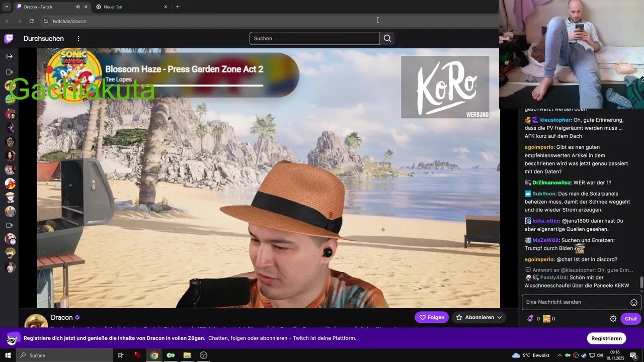Click the KoRo advertisement logo in stream
Image resolution: width=644 pixels, height=362 pixels.
tap(445, 87)
